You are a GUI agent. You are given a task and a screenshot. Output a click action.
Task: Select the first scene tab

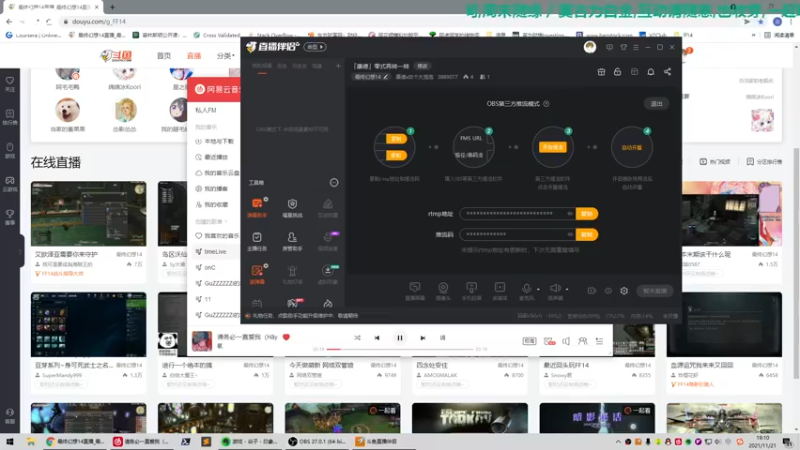262,66
